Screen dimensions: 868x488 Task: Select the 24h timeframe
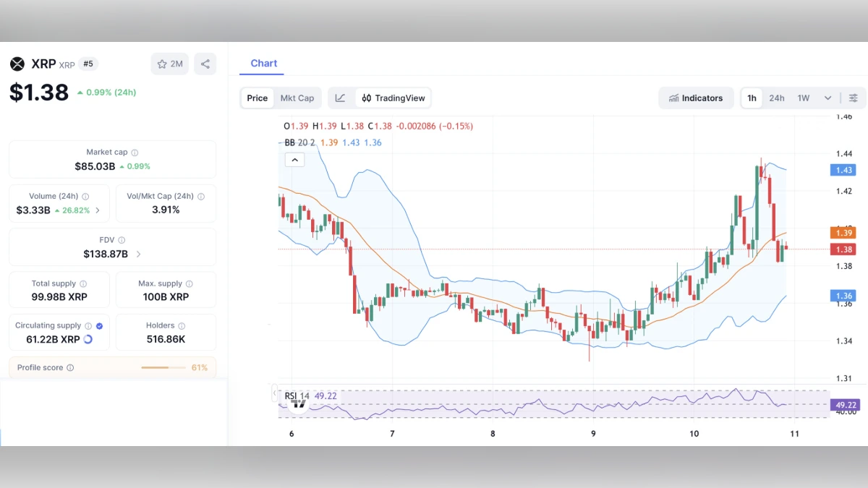click(777, 98)
